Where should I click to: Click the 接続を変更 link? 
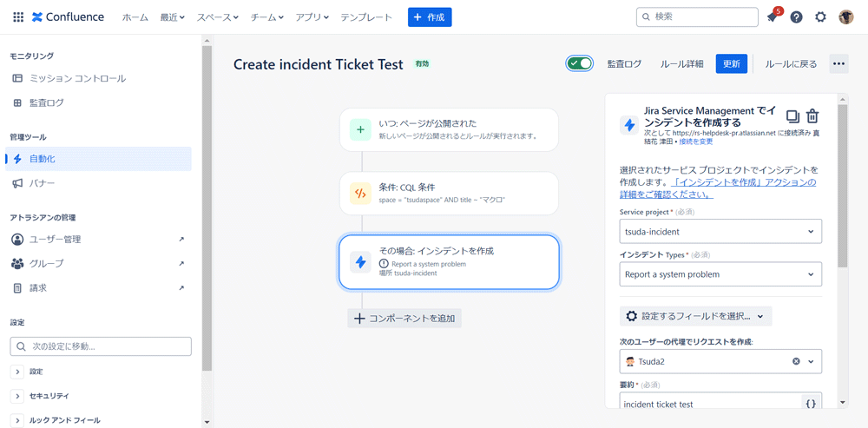coord(696,142)
